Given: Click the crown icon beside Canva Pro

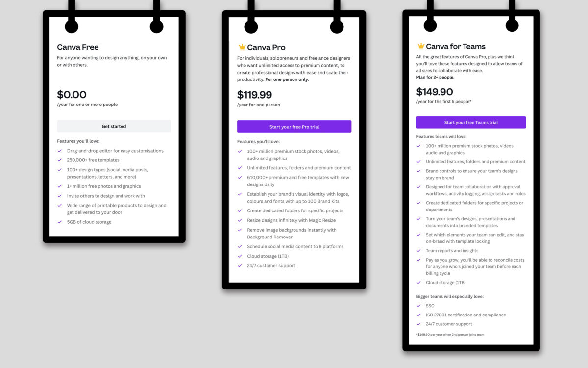Looking at the screenshot, I should pos(242,47).
